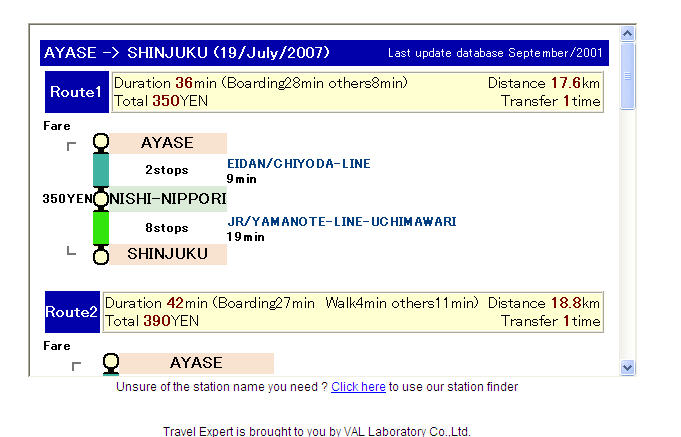This screenshot has height=437, width=681.
Task: Click 'Last update database September/2001' text
Action: (495, 53)
